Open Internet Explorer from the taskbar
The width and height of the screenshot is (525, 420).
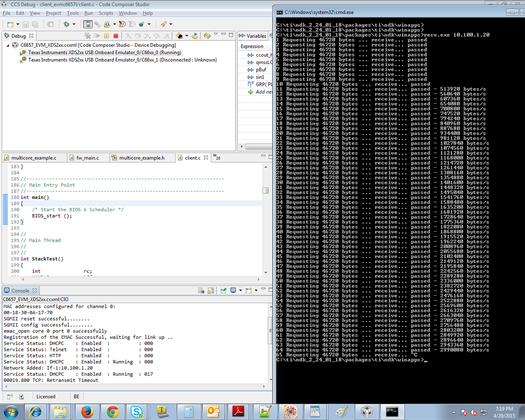[x=35, y=411]
